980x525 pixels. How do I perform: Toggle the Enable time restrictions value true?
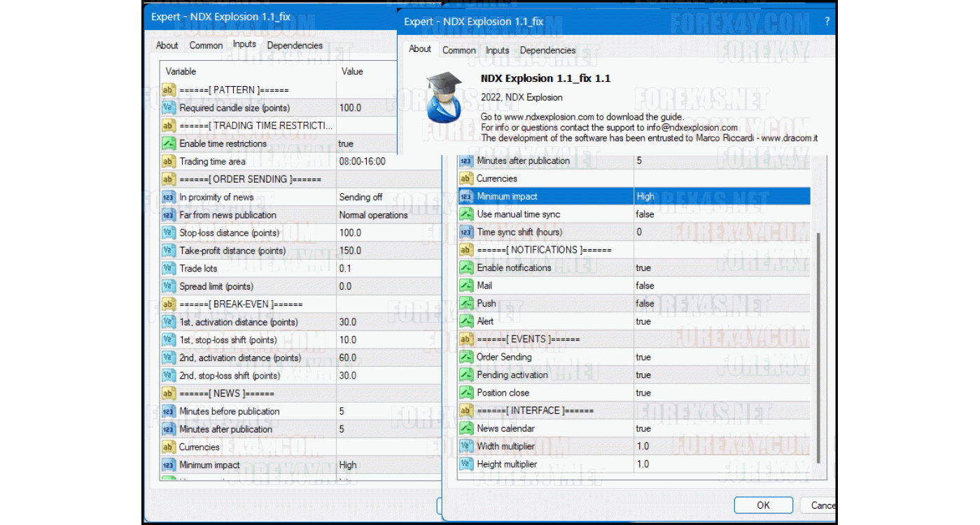[x=346, y=143]
